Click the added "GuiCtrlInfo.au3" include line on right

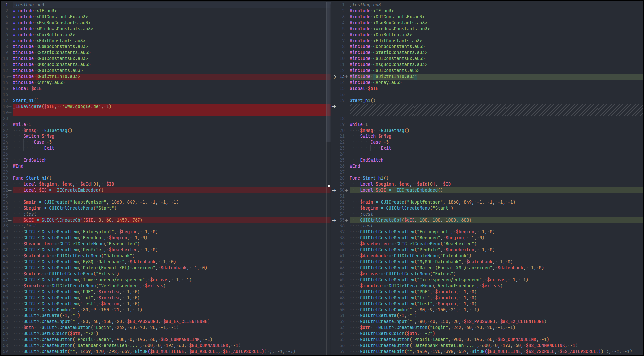tap(383, 77)
